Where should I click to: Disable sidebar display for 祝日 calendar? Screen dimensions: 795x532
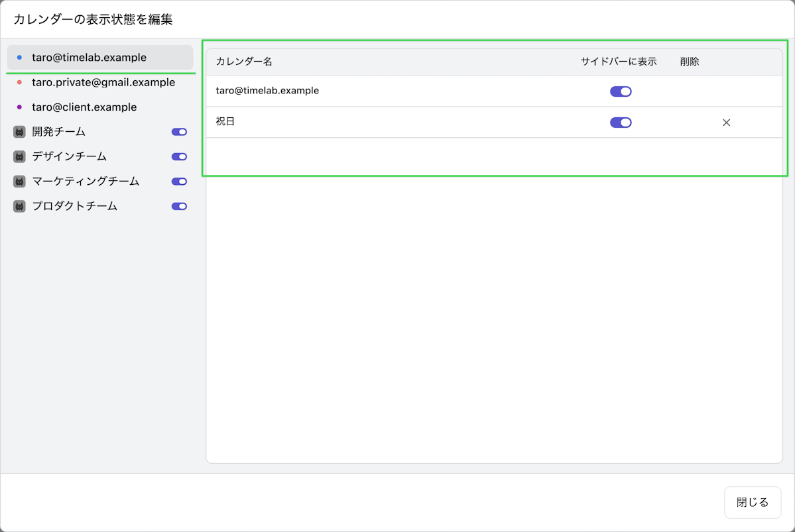coord(621,123)
